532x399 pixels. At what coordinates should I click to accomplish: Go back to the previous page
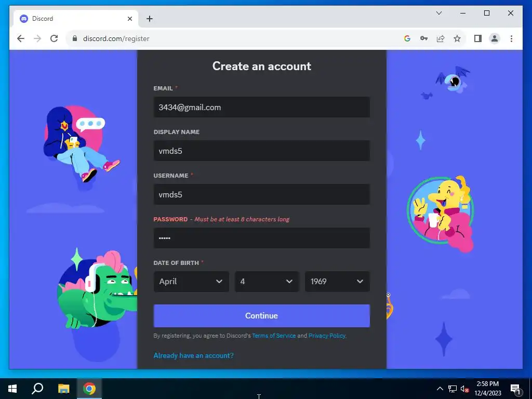click(21, 38)
